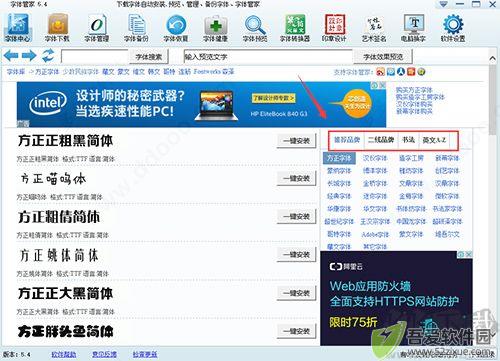The width and height of the screenshot is (500, 361).
Task: Open 意见反馈 feedback link
Action: click(x=104, y=354)
